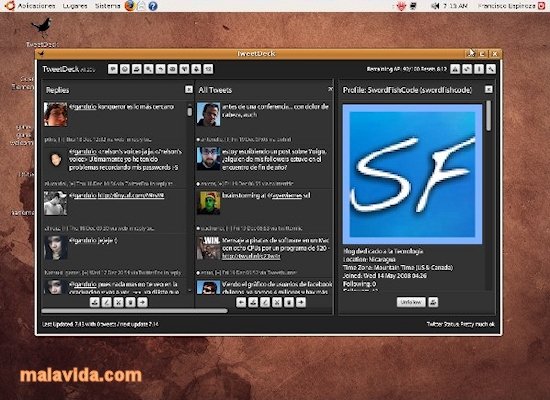
Task: Click the volume icon in the system tray
Action: pos(435,6)
